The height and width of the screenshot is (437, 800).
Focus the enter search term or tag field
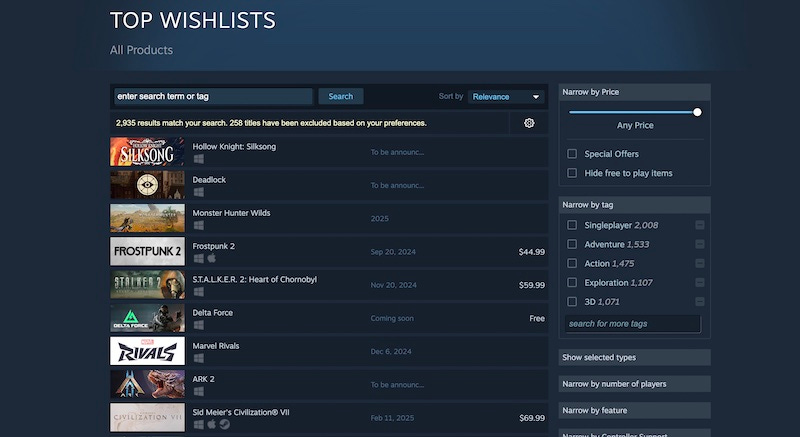coord(213,96)
